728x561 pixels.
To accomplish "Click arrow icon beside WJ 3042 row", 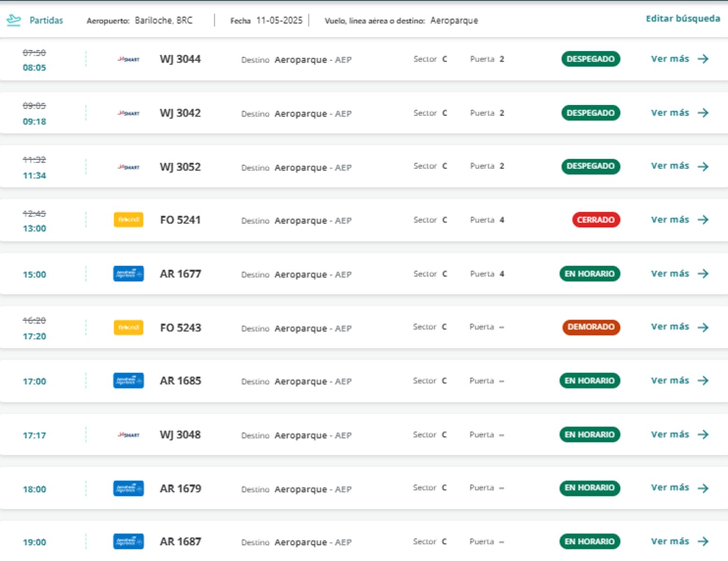I will click(703, 113).
